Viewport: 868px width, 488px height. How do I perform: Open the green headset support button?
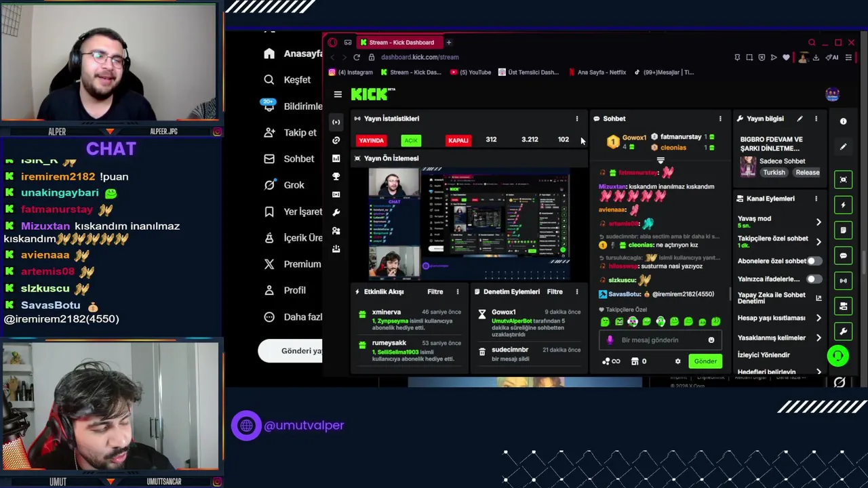[x=837, y=356]
